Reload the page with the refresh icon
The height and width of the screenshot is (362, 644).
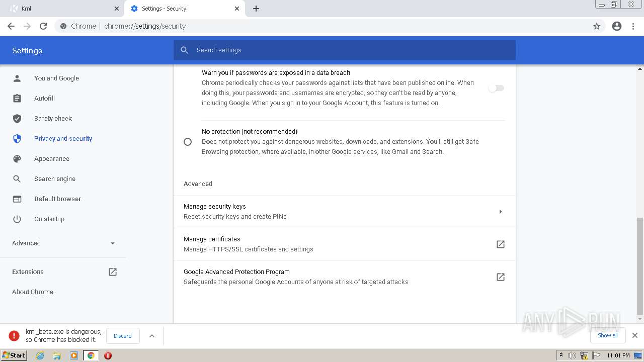[43, 26]
